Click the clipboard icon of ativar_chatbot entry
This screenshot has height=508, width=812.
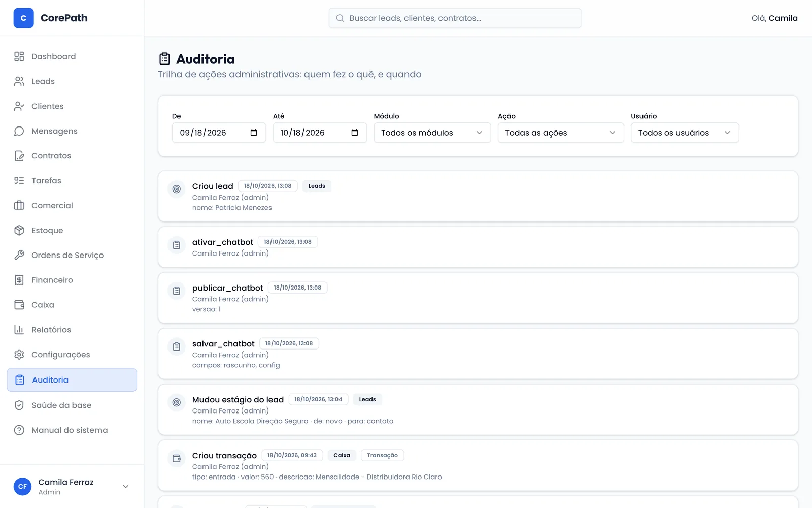click(x=177, y=245)
